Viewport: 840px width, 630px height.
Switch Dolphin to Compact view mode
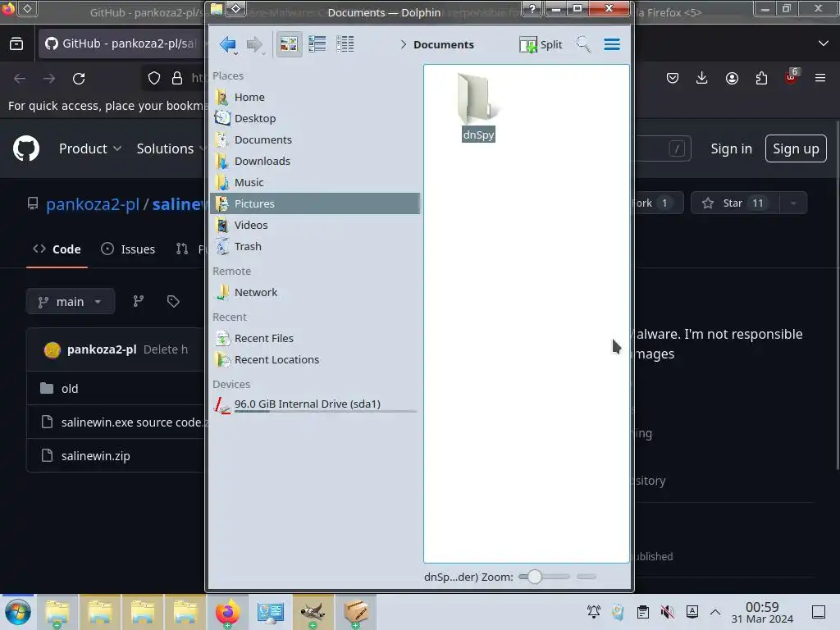point(317,44)
